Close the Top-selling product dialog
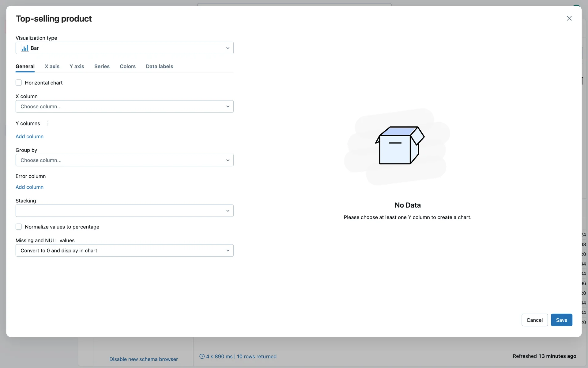This screenshot has height=368, width=588. [x=569, y=18]
